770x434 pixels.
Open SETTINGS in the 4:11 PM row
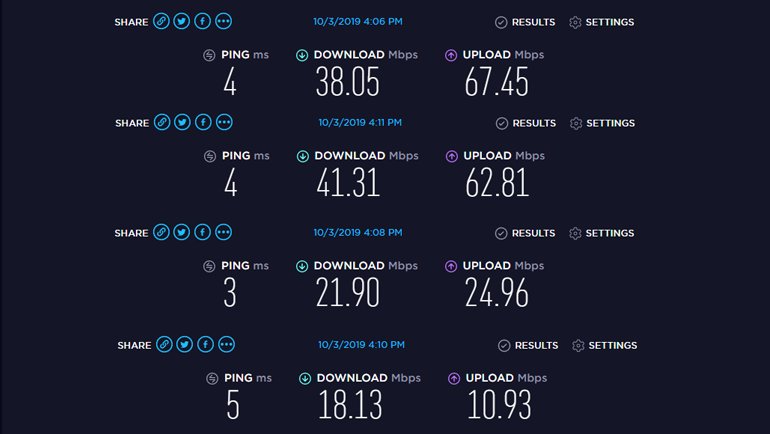click(x=609, y=123)
